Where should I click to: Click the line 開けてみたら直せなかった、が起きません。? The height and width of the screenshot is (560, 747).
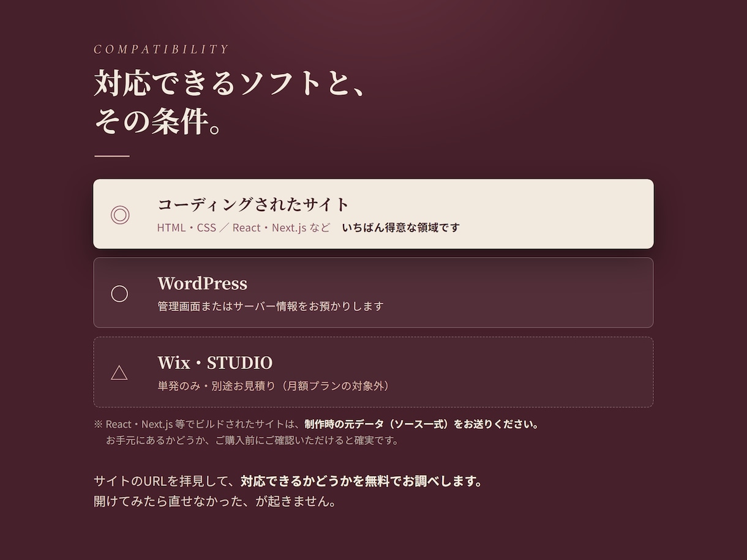(215, 502)
